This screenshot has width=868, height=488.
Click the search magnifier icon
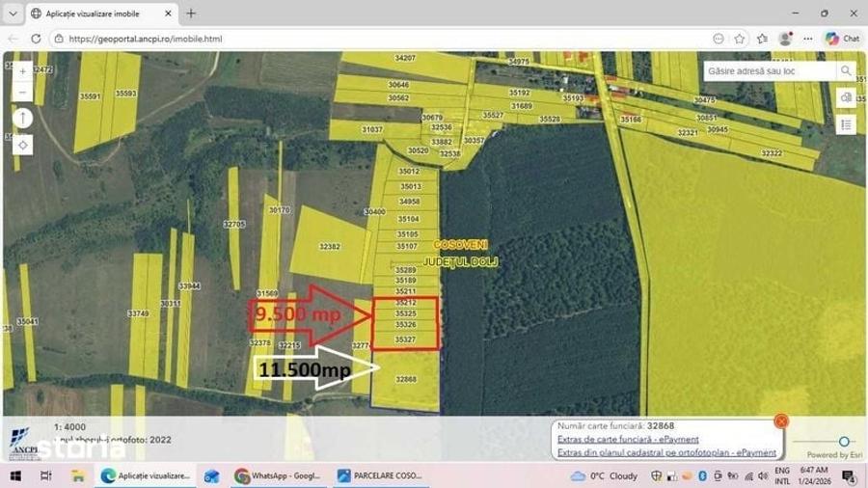[845, 70]
